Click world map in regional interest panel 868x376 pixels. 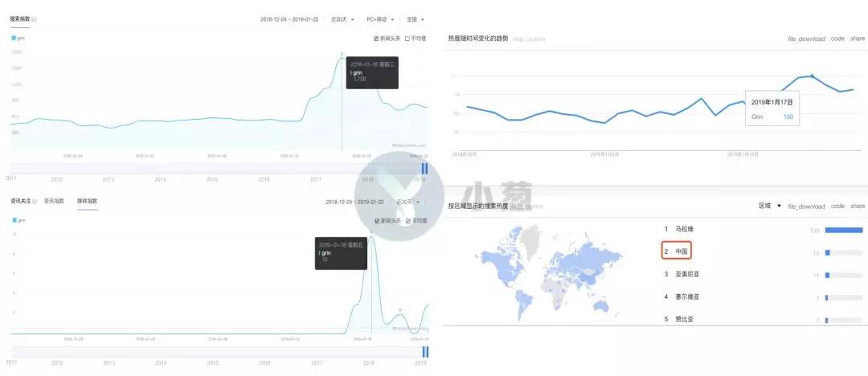coord(549,272)
